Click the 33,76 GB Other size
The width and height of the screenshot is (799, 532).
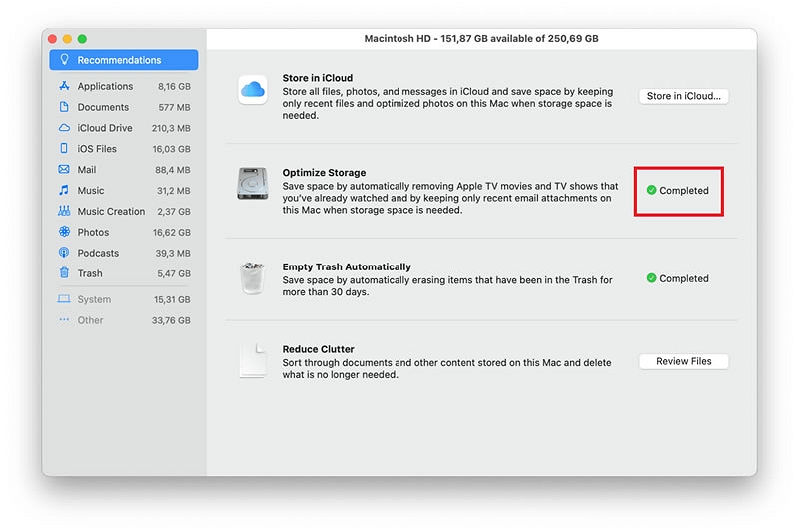click(171, 320)
